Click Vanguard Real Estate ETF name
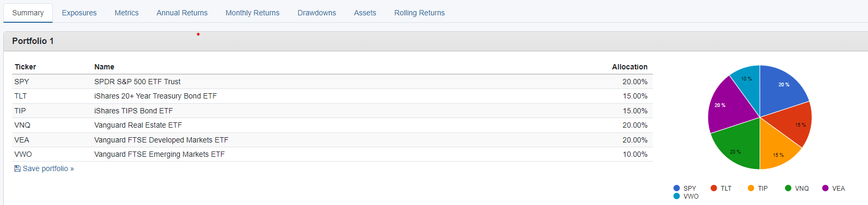 coord(138,125)
